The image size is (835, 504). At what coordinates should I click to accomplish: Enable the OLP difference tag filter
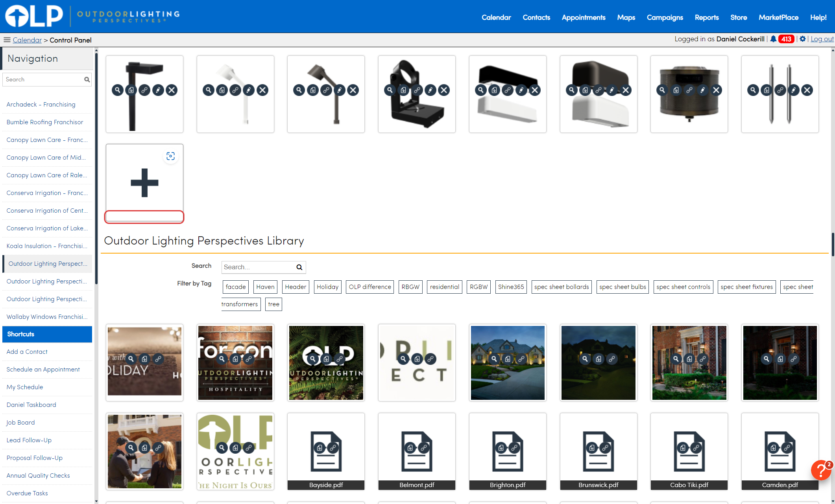(370, 287)
